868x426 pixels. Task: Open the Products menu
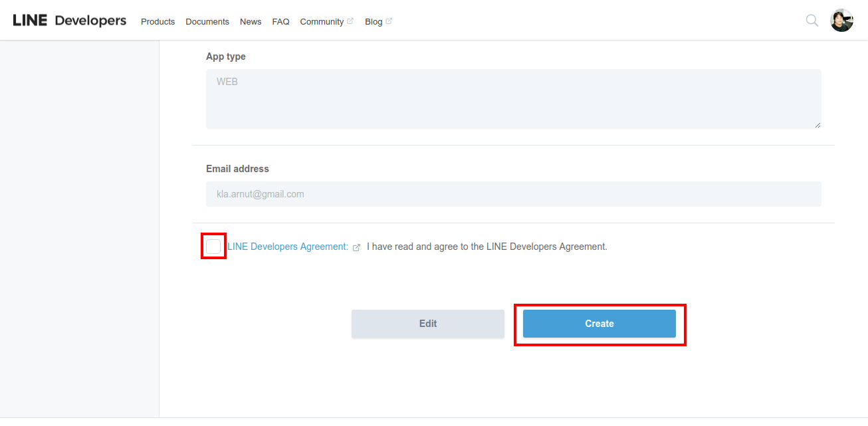pyautogui.click(x=158, y=22)
